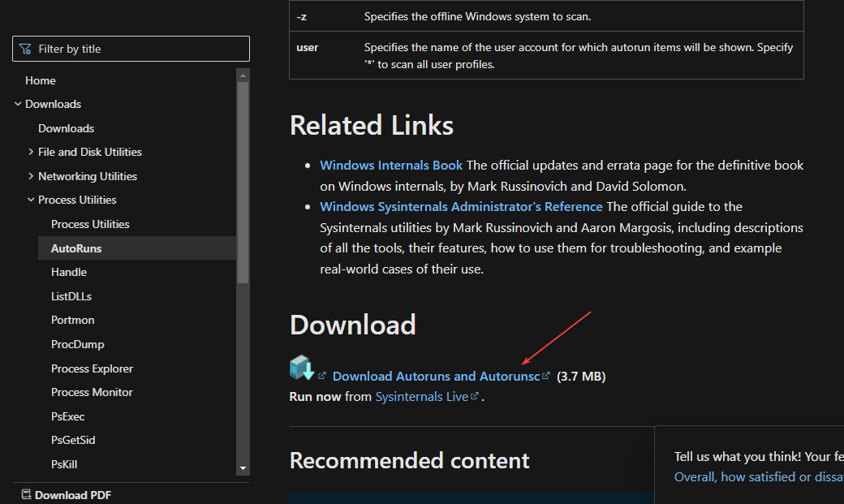The width and height of the screenshot is (844, 504).
Task: Open ProcDump in the sidebar
Action: [78, 344]
